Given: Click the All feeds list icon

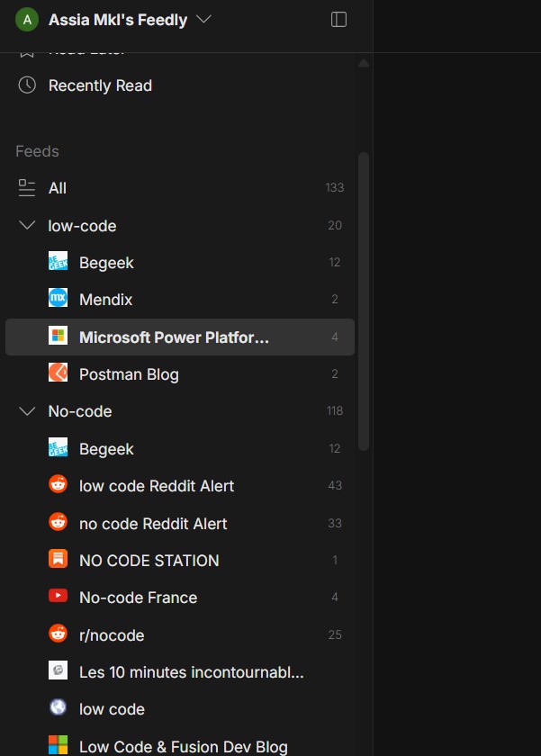Looking at the screenshot, I should pos(27,187).
